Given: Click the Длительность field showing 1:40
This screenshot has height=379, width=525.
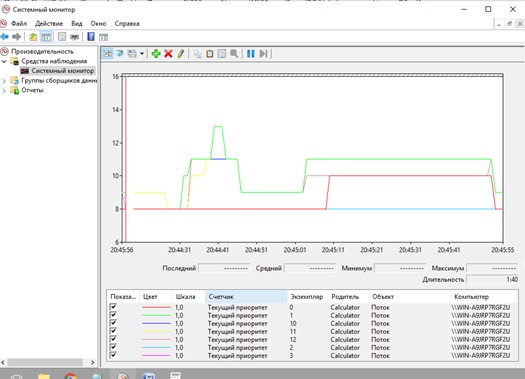Looking at the screenshot, I should click(493, 280).
